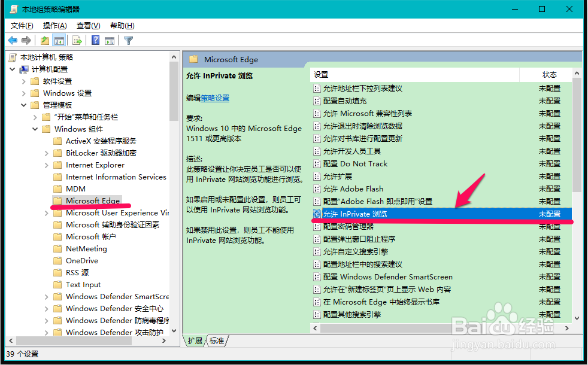Image resolution: width=588 pixels, height=365 pixels.
Task: Select Microsoft 辅助身份验证因素 in tree
Action: (x=113, y=225)
